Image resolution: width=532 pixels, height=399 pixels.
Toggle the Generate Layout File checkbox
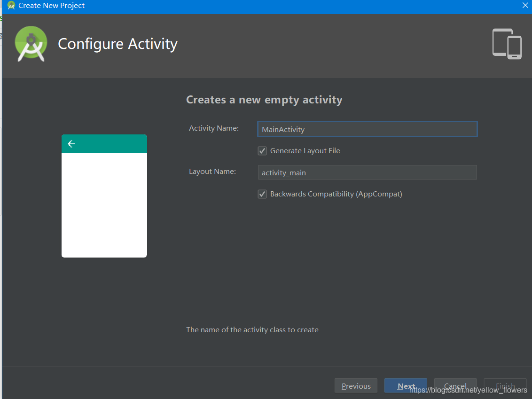(x=262, y=151)
